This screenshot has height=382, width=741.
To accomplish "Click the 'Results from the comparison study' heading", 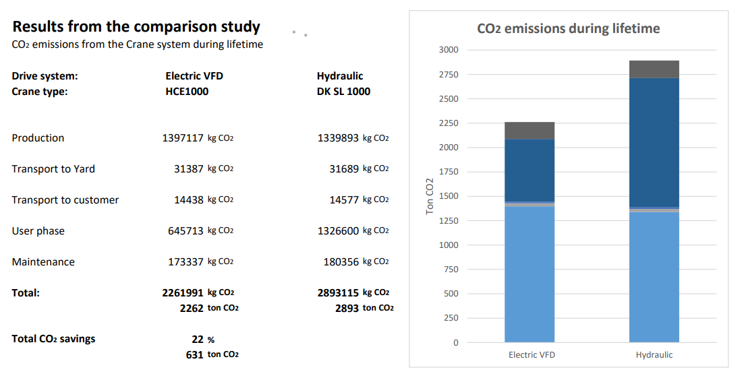I will [x=136, y=26].
